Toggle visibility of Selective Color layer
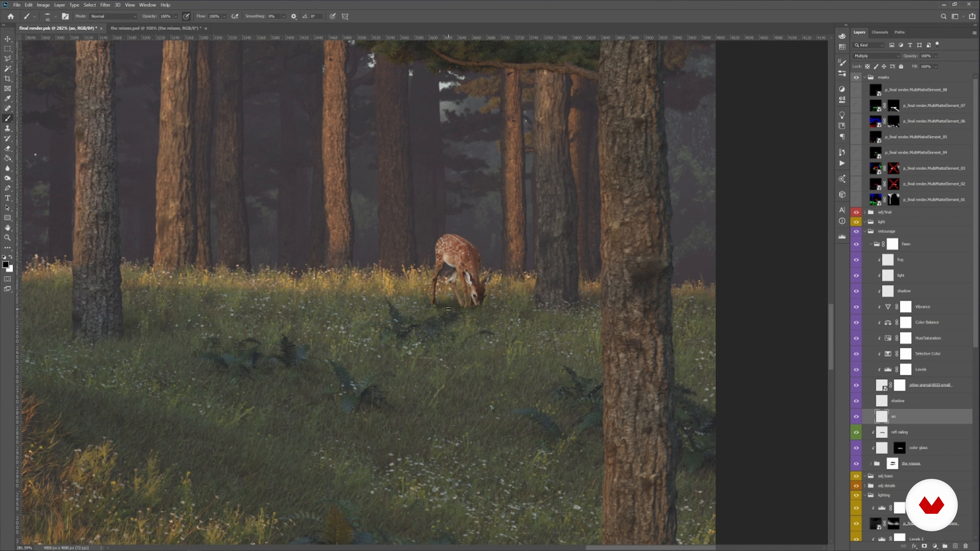 [x=856, y=354]
